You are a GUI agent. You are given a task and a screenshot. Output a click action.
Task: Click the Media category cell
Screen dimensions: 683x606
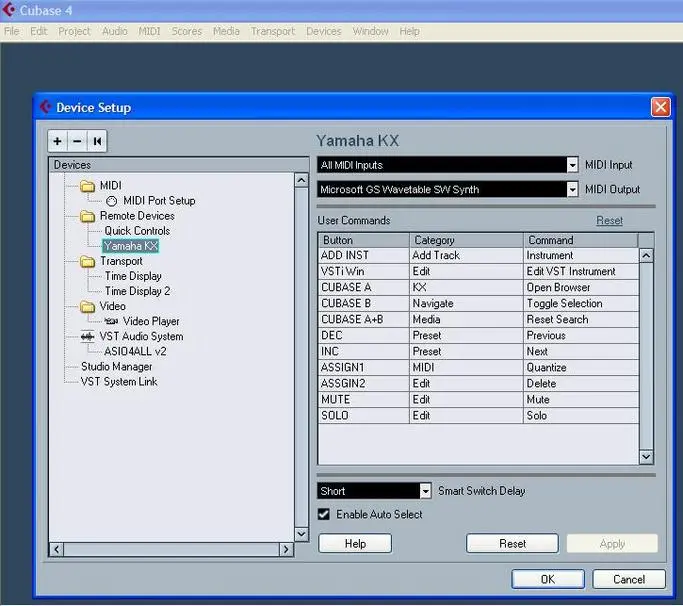click(x=467, y=319)
